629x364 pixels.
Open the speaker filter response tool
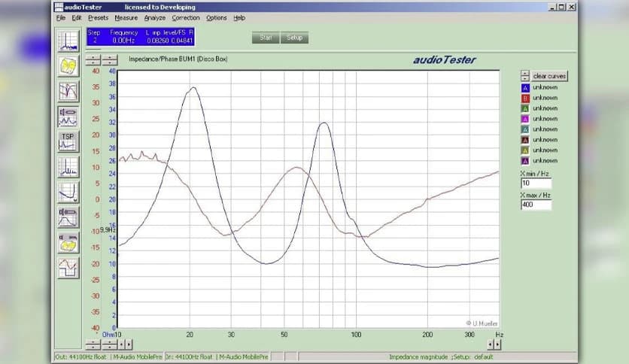tap(68, 217)
